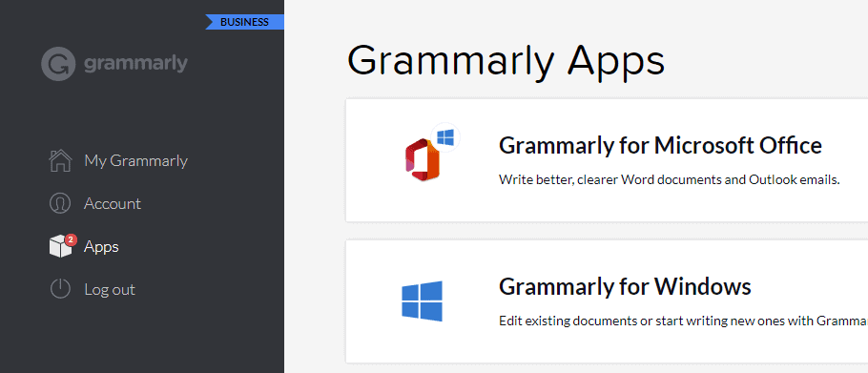The image size is (868, 373).
Task: Click the My Grammarly home icon
Action: pyautogui.click(x=60, y=160)
